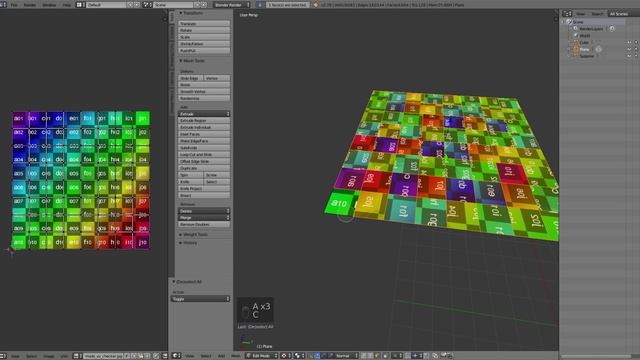Click the Knife Project button
The image size is (640, 360).
pyautogui.click(x=204, y=189)
